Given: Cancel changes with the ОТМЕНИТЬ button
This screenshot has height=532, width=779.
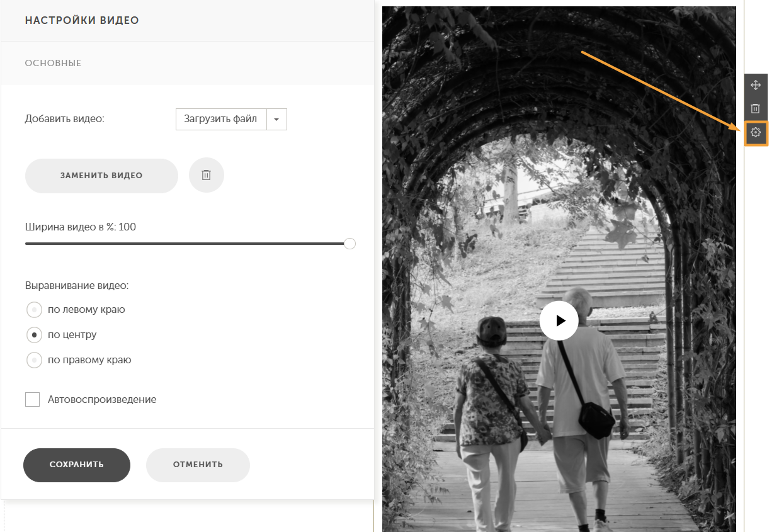Looking at the screenshot, I should pos(198,465).
